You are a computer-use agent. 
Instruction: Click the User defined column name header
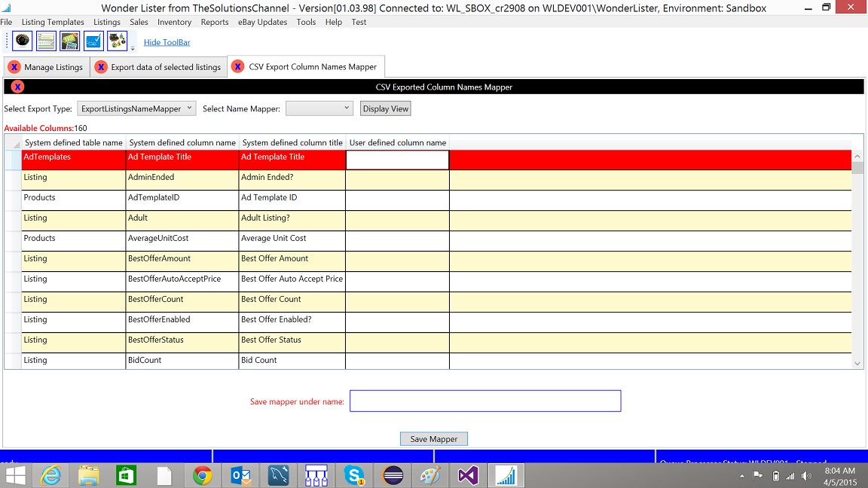[398, 143]
